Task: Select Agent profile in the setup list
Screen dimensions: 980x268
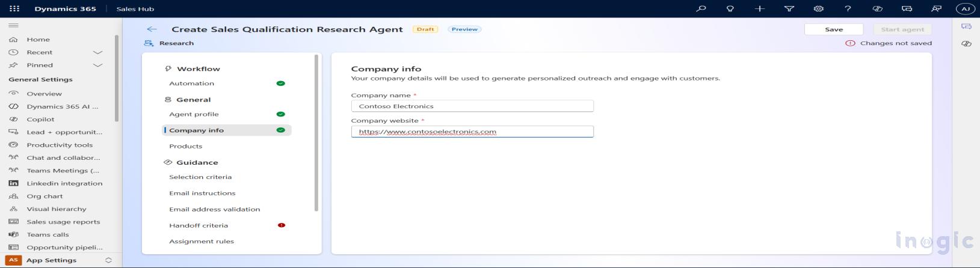Action: (x=194, y=114)
